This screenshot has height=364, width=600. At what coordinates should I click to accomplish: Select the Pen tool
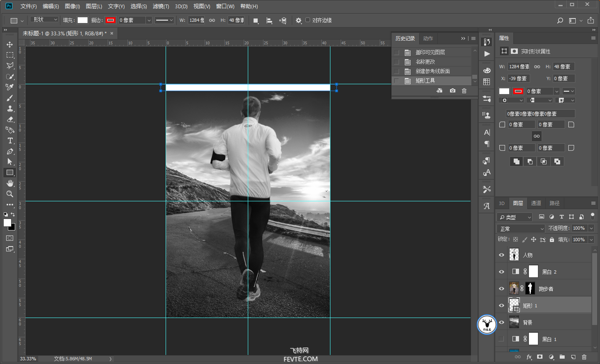click(10, 151)
